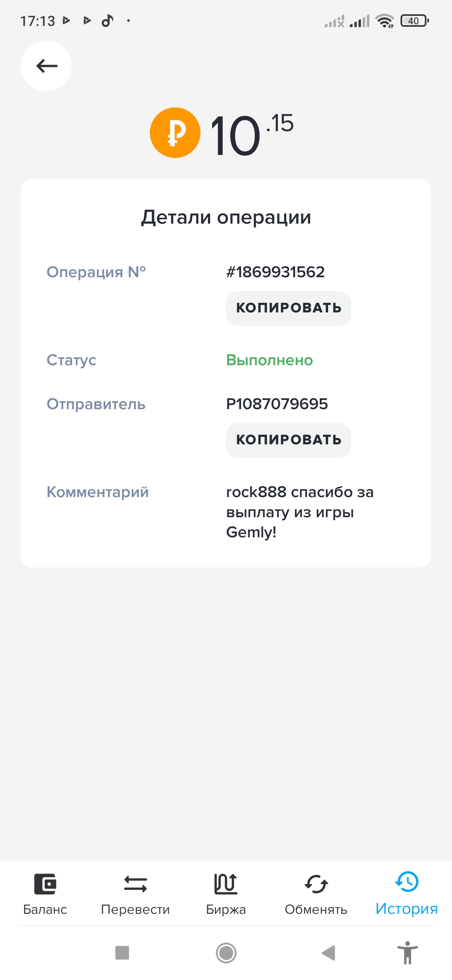Image resolution: width=452 pixels, height=980 pixels.
Task: Open the История clock icon
Action: tap(406, 882)
